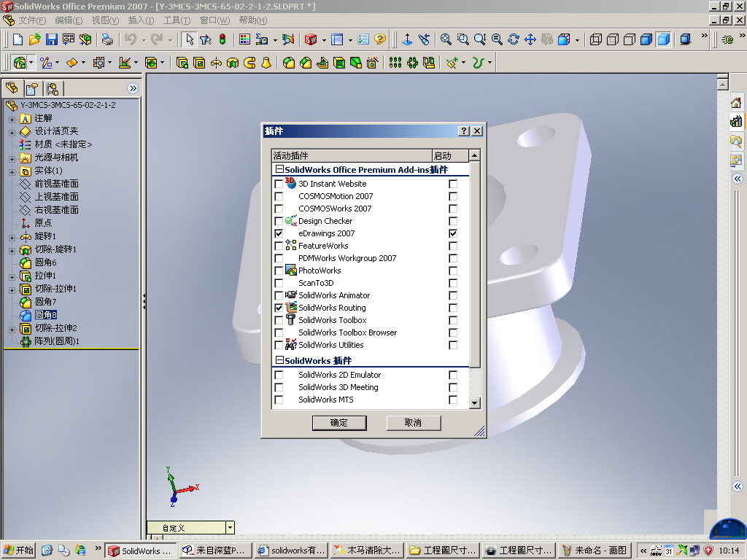Click the Zoom to Fit magnifier icon
The height and width of the screenshot is (560, 747).
[x=446, y=39]
